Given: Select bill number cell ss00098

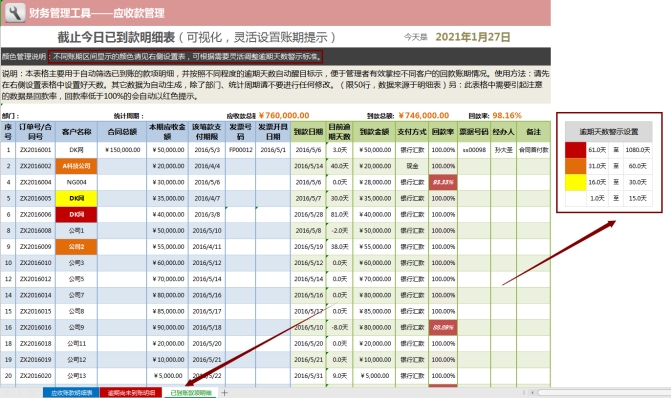Looking at the screenshot, I should (474, 150).
